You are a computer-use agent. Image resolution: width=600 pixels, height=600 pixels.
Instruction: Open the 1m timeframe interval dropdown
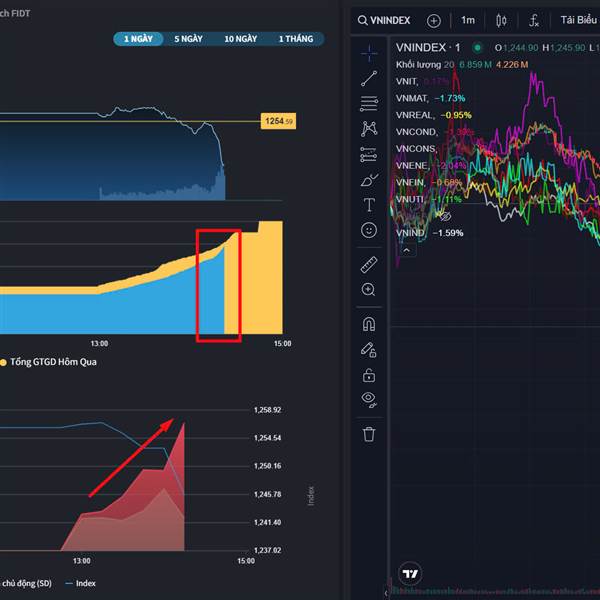tap(468, 20)
